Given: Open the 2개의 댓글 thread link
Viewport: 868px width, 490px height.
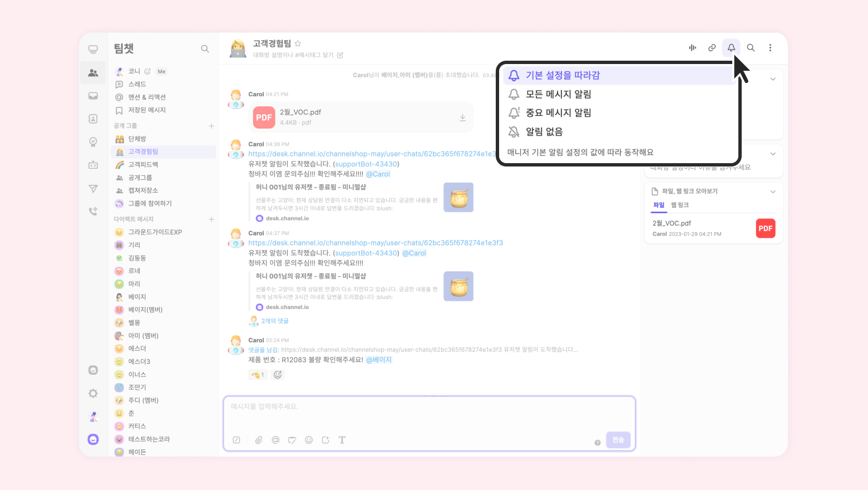Looking at the screenshot, I should 275,321.
